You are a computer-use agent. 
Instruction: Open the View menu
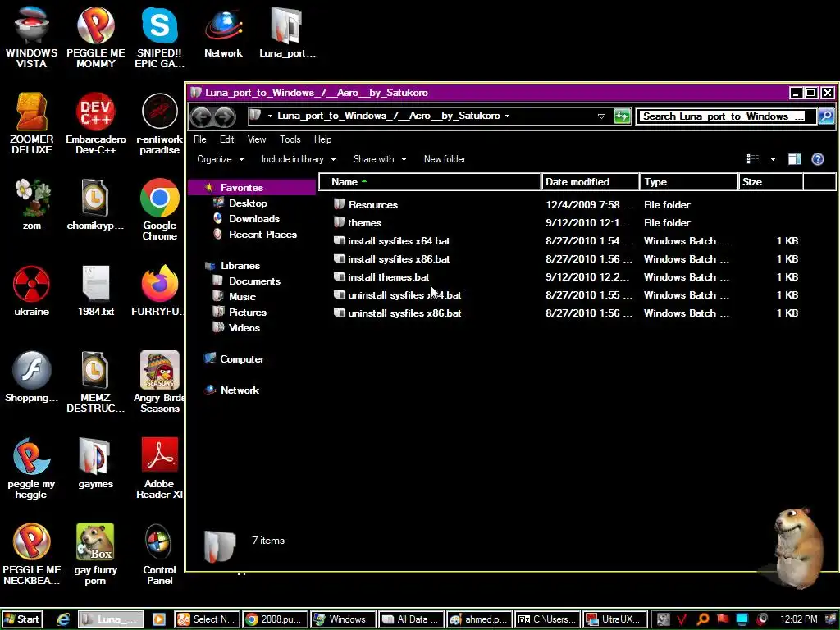tap(257, 139)
